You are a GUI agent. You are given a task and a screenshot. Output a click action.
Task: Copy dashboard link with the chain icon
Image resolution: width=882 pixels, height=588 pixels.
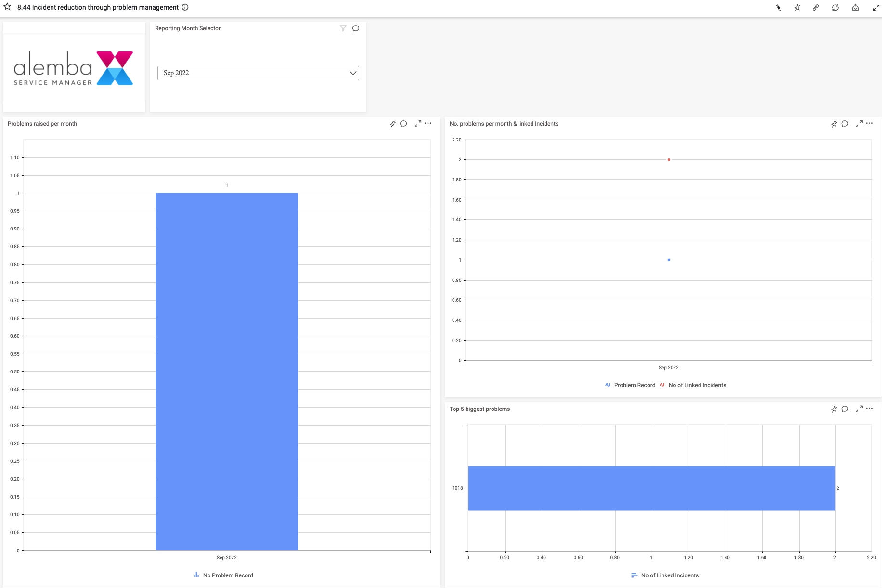click(x=816, y=8)
